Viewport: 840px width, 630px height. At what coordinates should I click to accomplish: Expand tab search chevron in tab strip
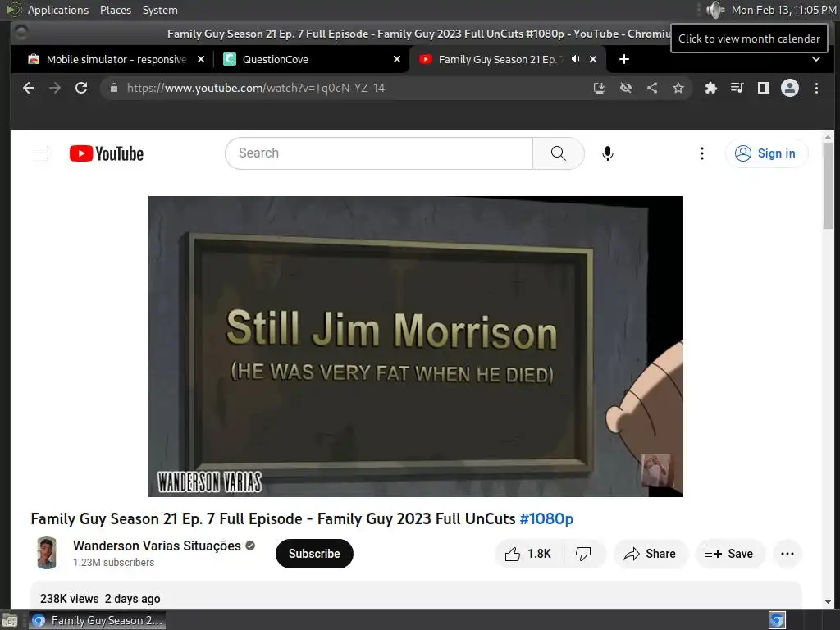[x=816, y=59]
